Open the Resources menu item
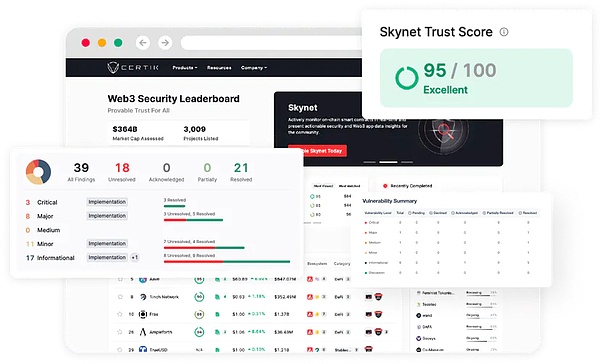The image size is (600, 364). 219,68
